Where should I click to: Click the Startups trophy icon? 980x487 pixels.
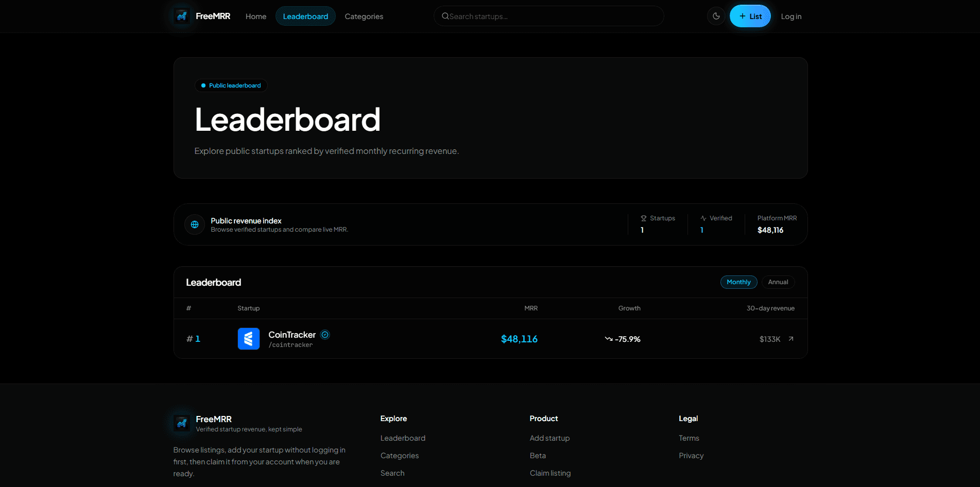(644, 218)
